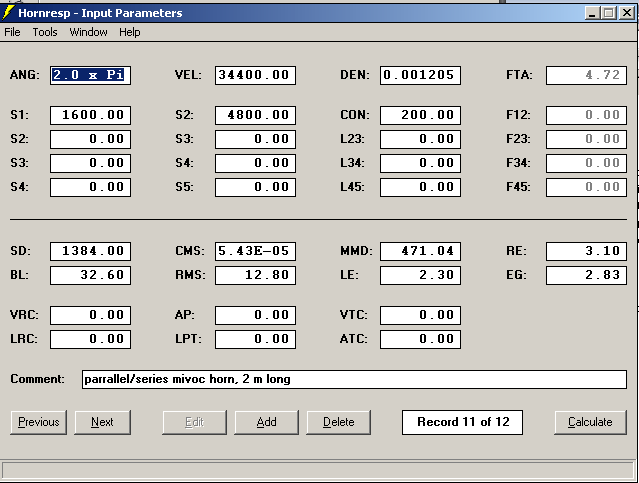Click the LE field with 2.30
This screenshot has height=483, width=639.
pyautogui.click(x=421, y=276)
